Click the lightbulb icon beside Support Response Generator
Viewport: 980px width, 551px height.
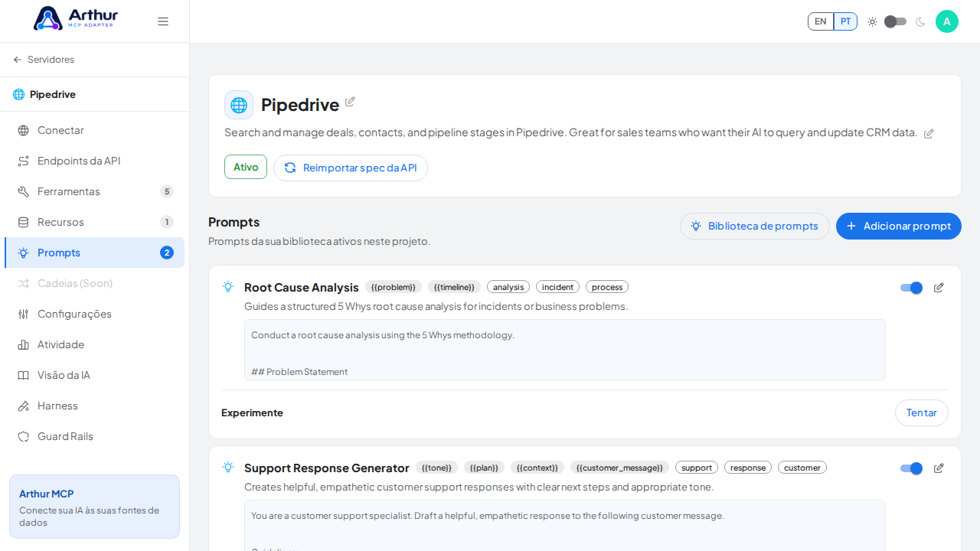tap(228, 467)
